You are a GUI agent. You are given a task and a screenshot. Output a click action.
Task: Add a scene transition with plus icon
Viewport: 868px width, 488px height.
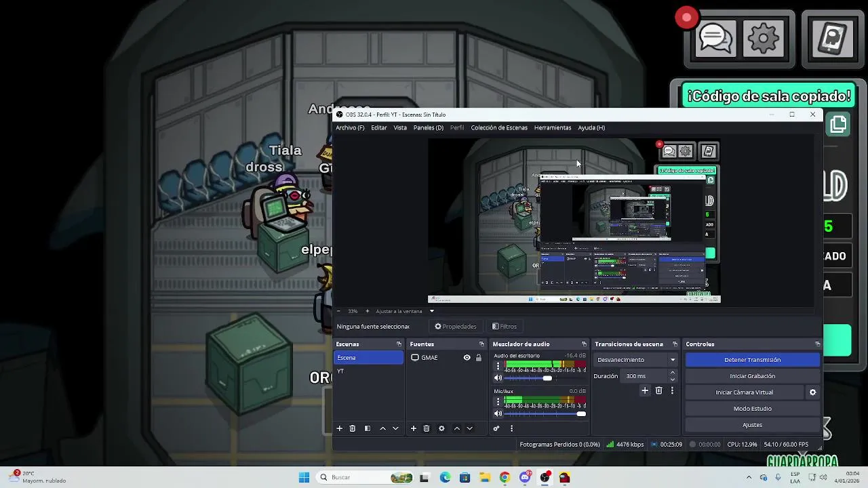645,390
